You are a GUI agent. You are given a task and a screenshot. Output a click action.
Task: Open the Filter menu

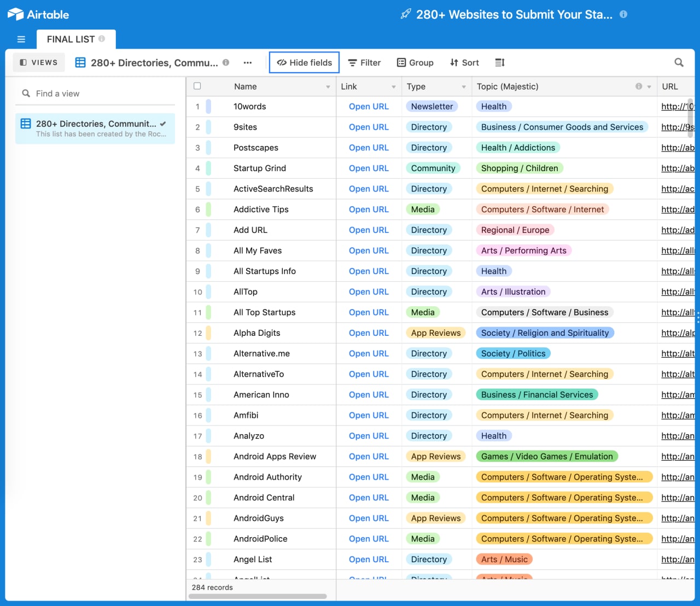coord(364,62)
